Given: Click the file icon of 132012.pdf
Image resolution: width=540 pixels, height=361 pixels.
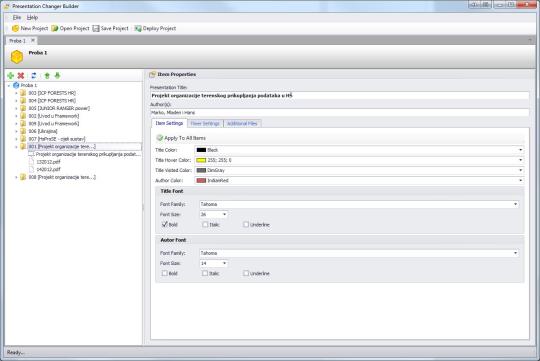Looking at the screenshot, I should pyautogui.click(x=31, y=162).
